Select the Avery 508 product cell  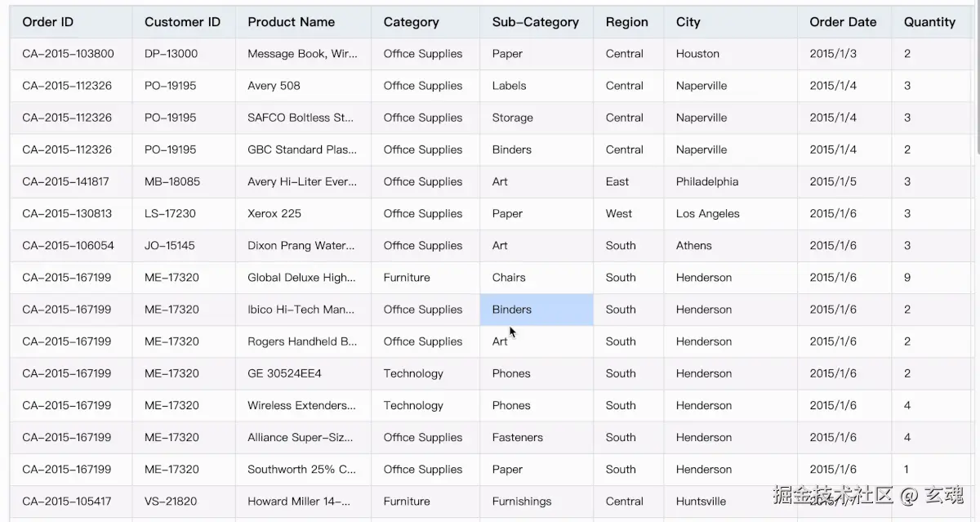pos(274,86)
